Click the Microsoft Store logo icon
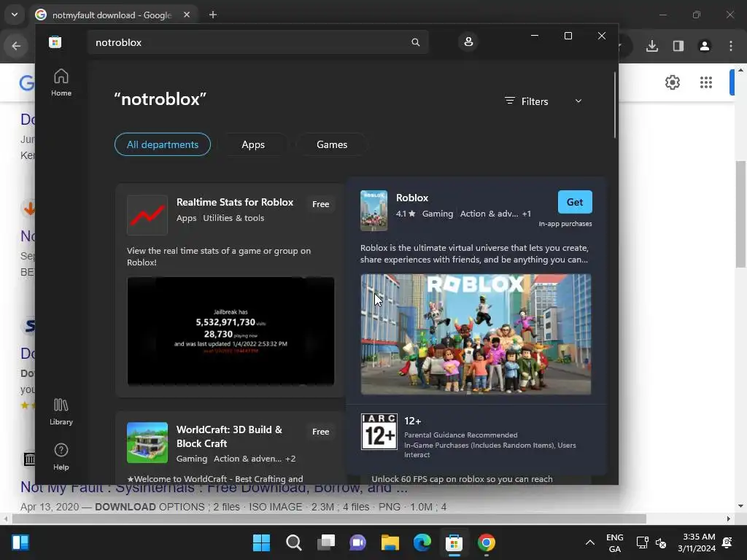 (55, 42)
